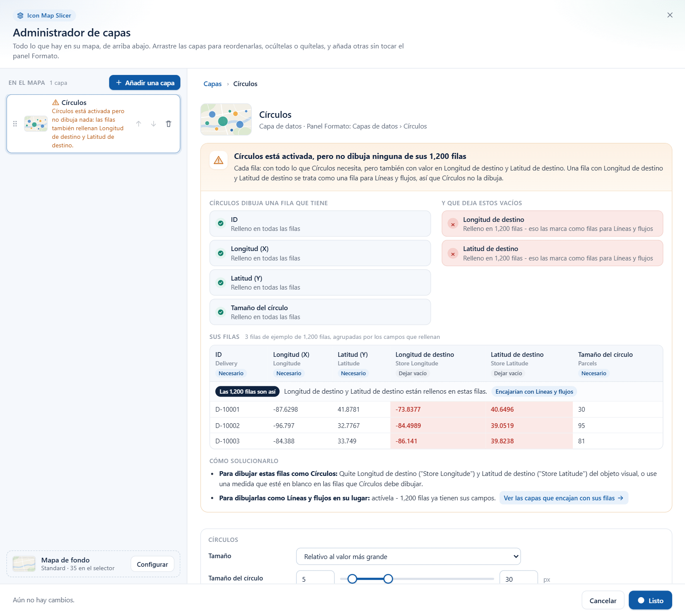
Task: Move Círculos layer up with arrow icon
Action: (139, 124)
